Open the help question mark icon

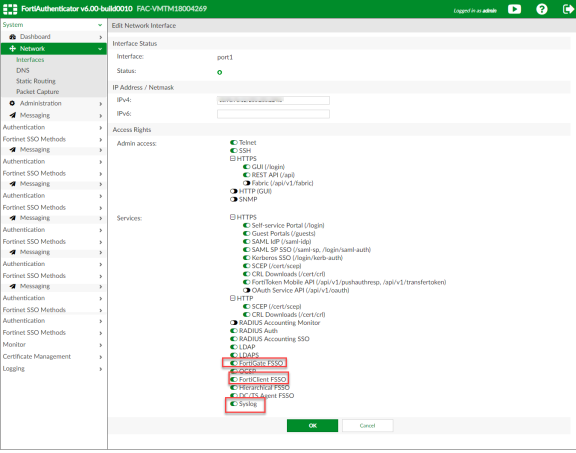pyautogui.click(x=541, y=9)
